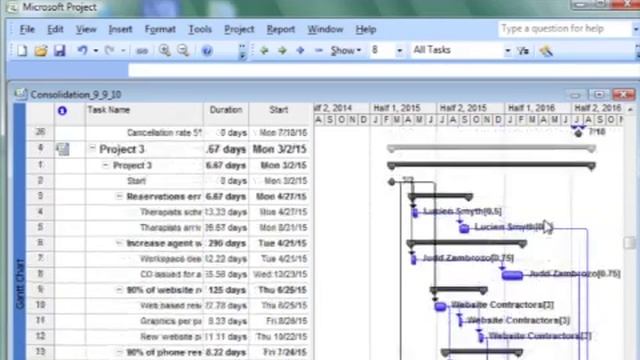Open the Undo history dropdown arrow
The width and height of the screenshot is (640, 360).
coord(96,51)
